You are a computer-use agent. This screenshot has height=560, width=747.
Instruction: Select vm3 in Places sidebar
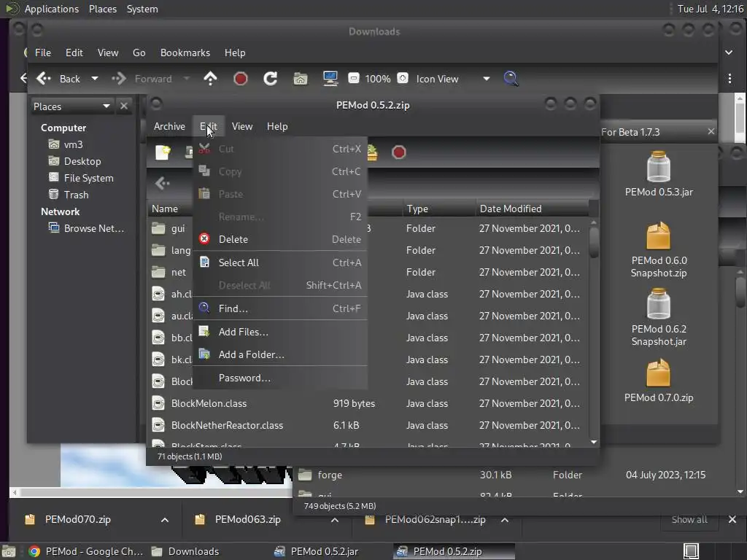tap(73, 144)
